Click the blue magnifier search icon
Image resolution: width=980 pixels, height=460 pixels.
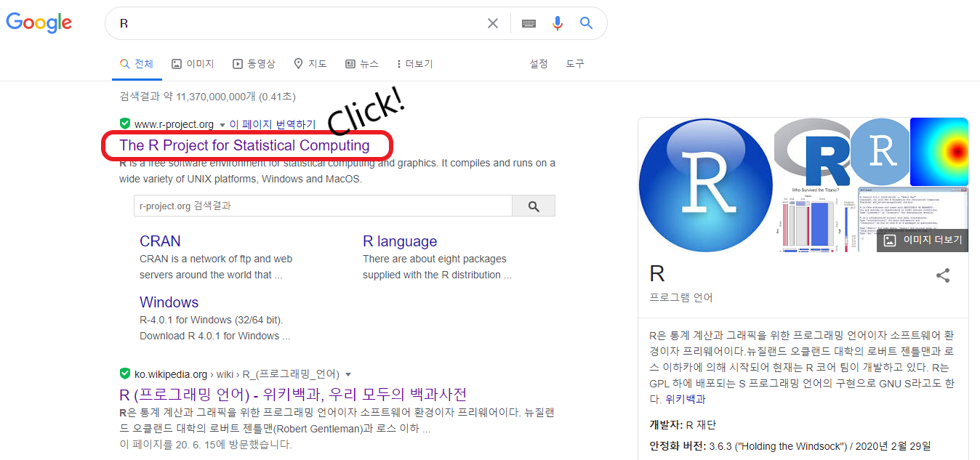coord(587,23)
